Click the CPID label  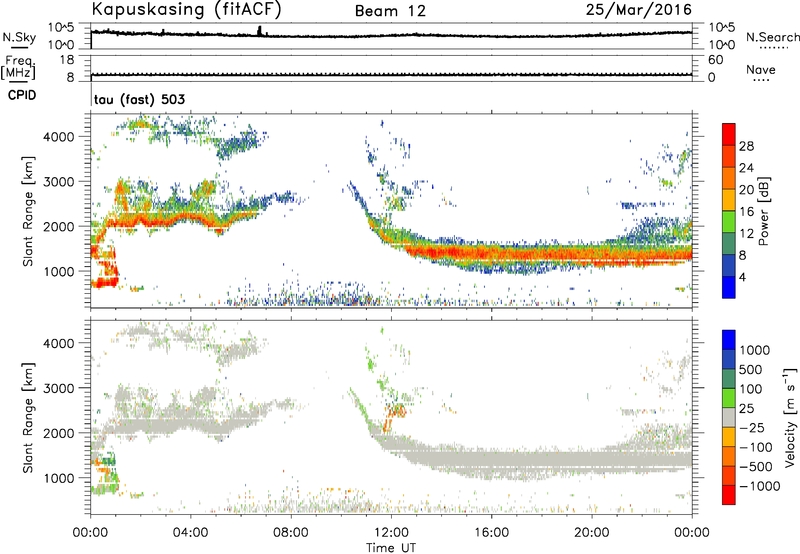pos(22,95)
